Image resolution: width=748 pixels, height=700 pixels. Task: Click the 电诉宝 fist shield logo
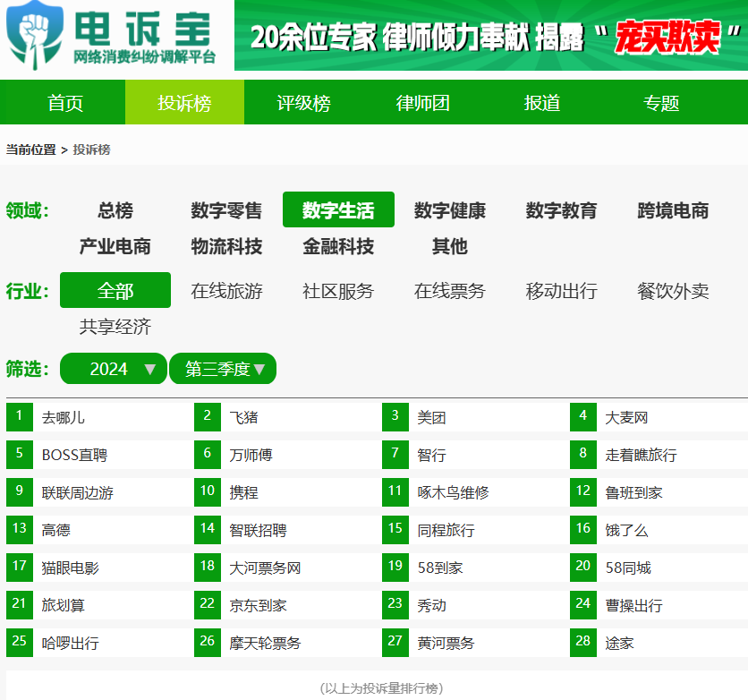34,35
